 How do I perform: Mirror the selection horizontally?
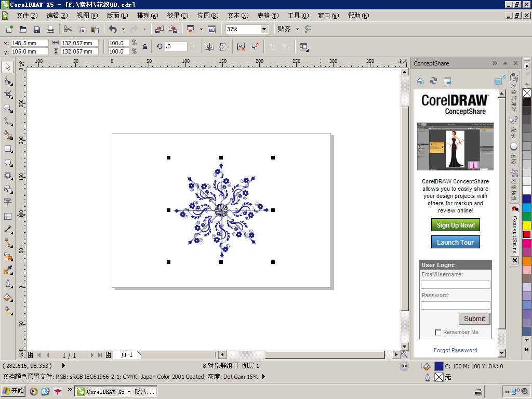209,47
